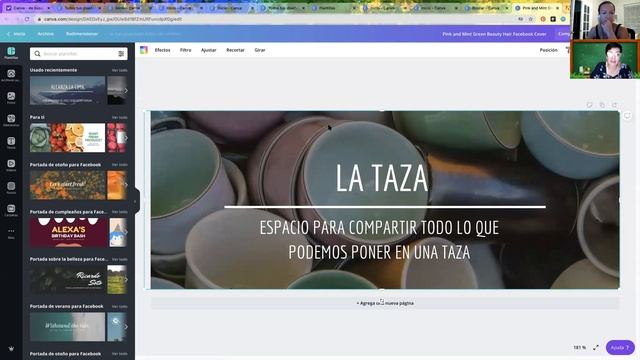Open the Texto sidebar icon
This screenshot has width=640, height=360.
(11, 143)
